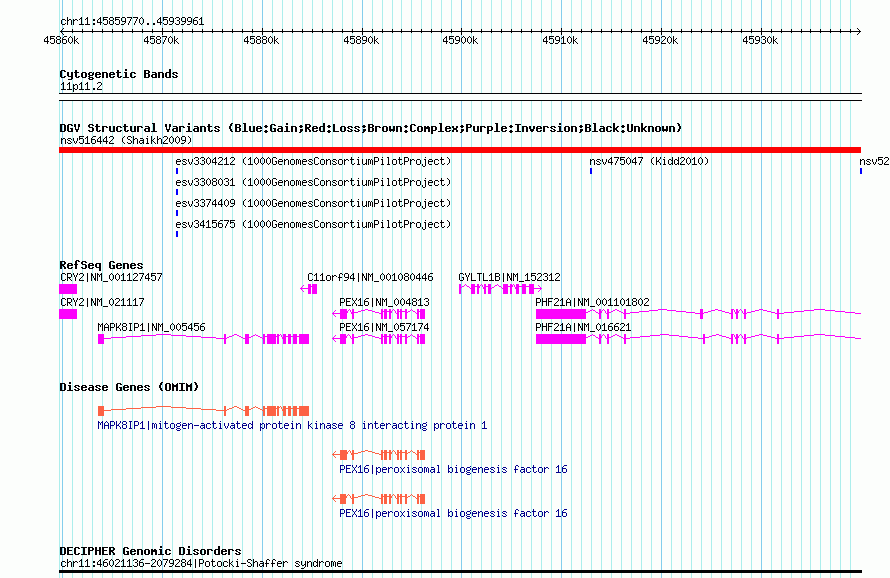Viewport: 890px width, 578px height.
Task: Click the Cytogenetic Bands track title
Action: pos(119,74)
